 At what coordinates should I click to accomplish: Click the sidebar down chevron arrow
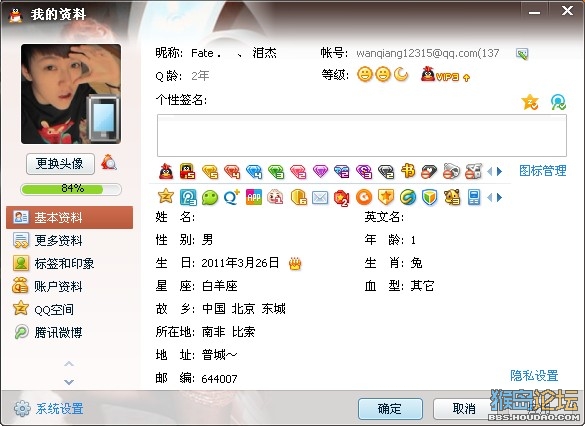click(69, 382)
